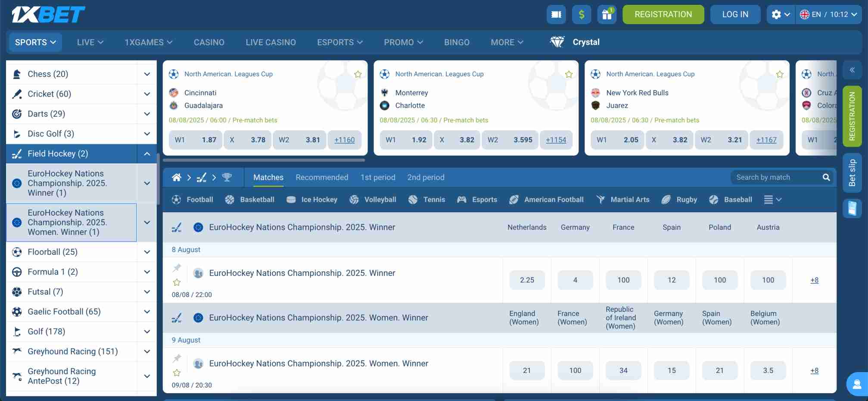Screen dimensions: 868x401
Task: Click the REGISTRATION button in header
Action: coord(663,14)
